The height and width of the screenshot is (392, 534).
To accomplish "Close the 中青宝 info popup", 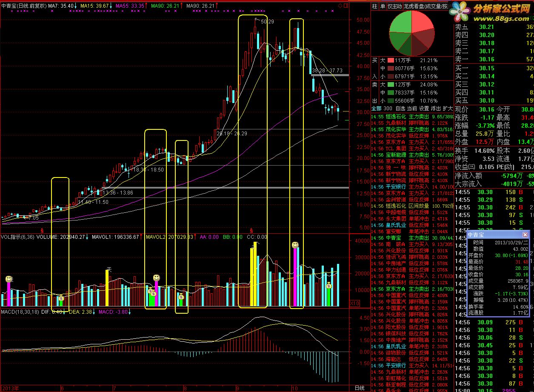I will (x=525, y=235).
